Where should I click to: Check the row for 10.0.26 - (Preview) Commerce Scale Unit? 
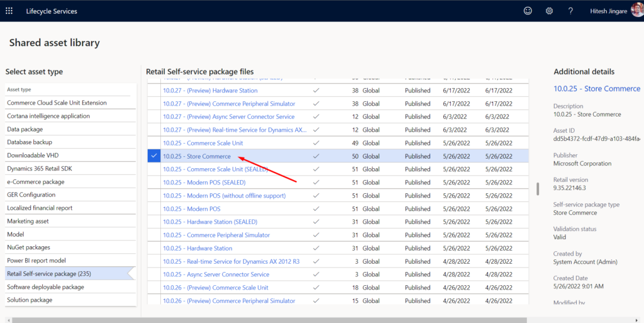(154, 288)
